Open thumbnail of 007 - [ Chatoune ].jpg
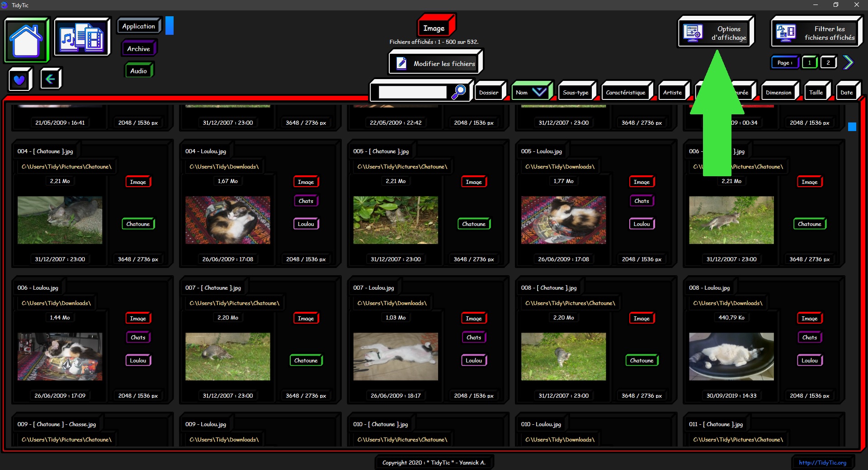868x470 pixels. point(228,357)
